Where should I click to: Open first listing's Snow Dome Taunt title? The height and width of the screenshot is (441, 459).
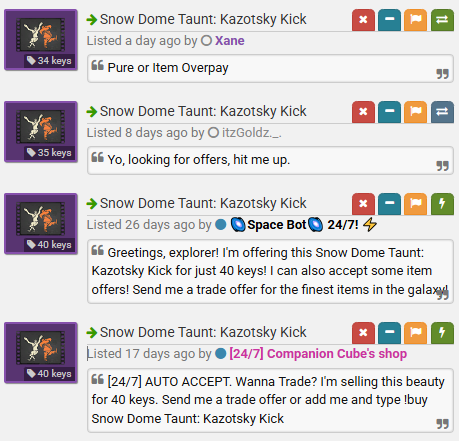point(203,19)
